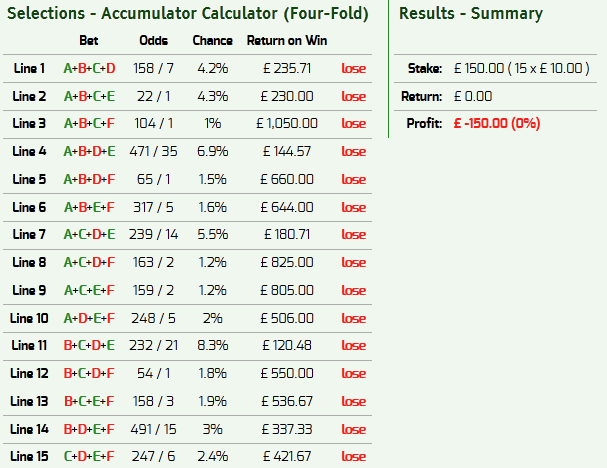Click the lose status on Line 5
607x468 pixels.
pyautogui.click(x=353, y=180)
